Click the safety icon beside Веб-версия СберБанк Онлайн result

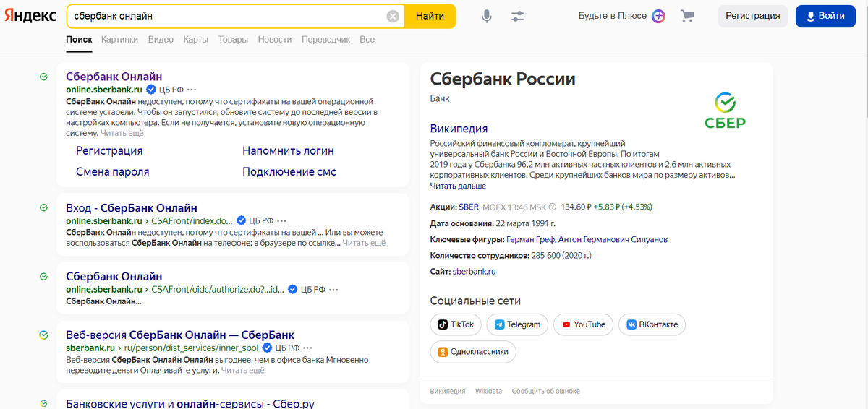pyautogui.click(x=43, y=335)
